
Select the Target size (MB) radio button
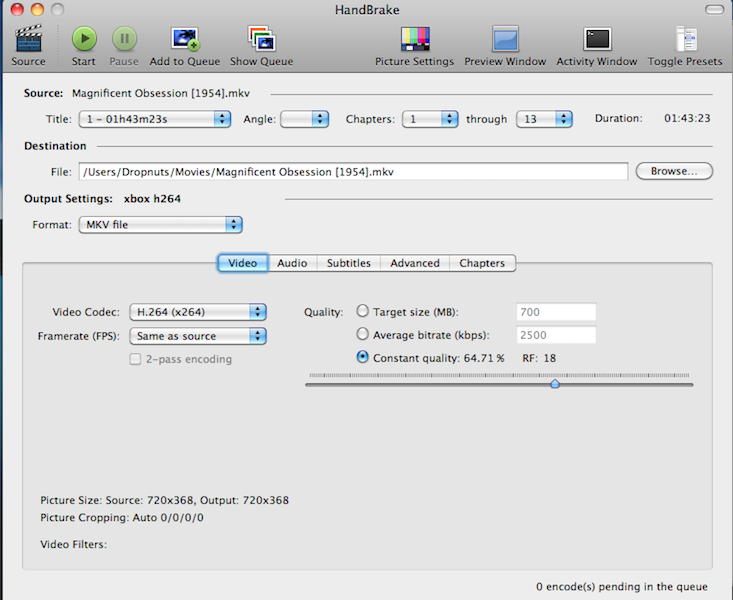[x=362, y=311]
